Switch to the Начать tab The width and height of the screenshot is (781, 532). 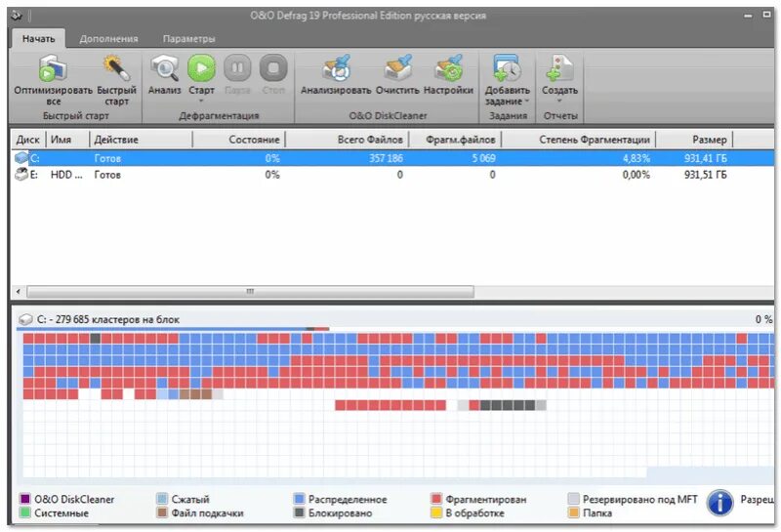click(x=38, y=38)
